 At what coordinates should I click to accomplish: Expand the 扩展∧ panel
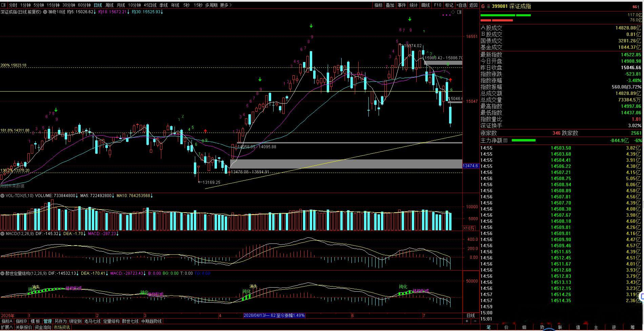(x=6, y=327)
